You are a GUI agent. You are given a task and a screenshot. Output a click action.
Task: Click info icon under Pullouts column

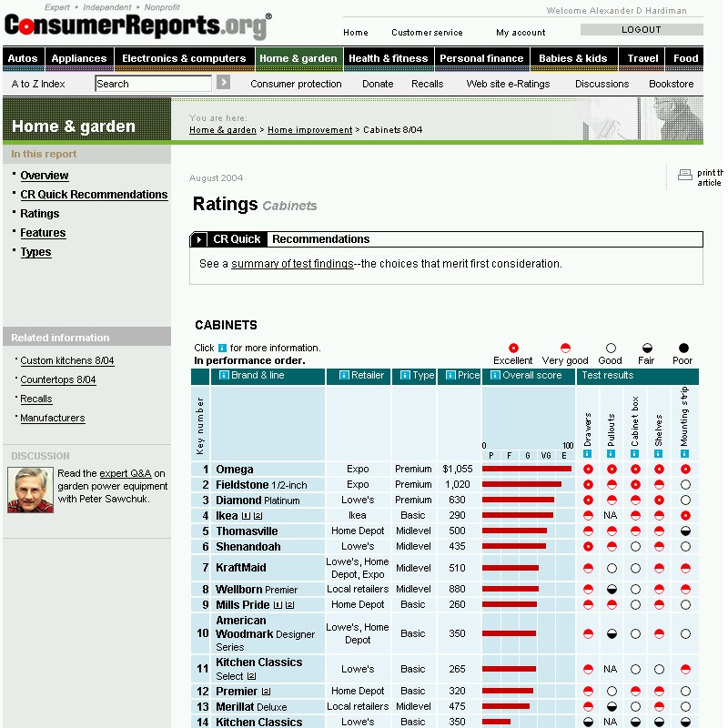(x=611, y=453)
